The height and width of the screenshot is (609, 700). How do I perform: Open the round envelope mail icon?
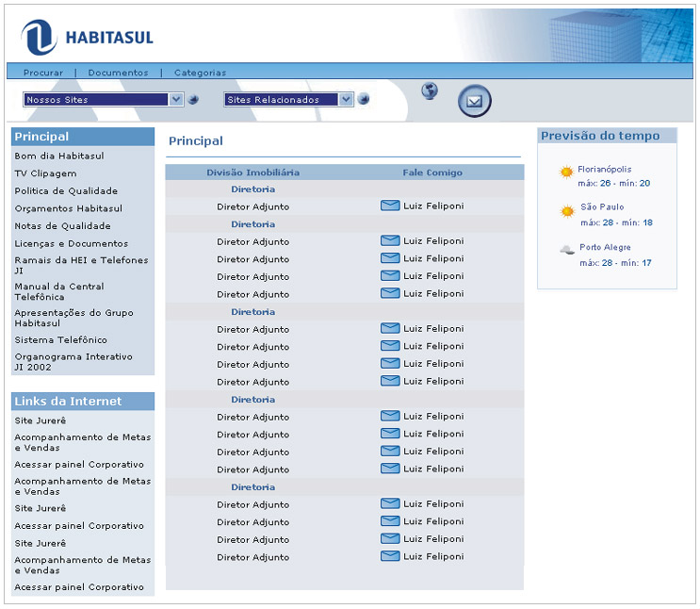point(475,101)
